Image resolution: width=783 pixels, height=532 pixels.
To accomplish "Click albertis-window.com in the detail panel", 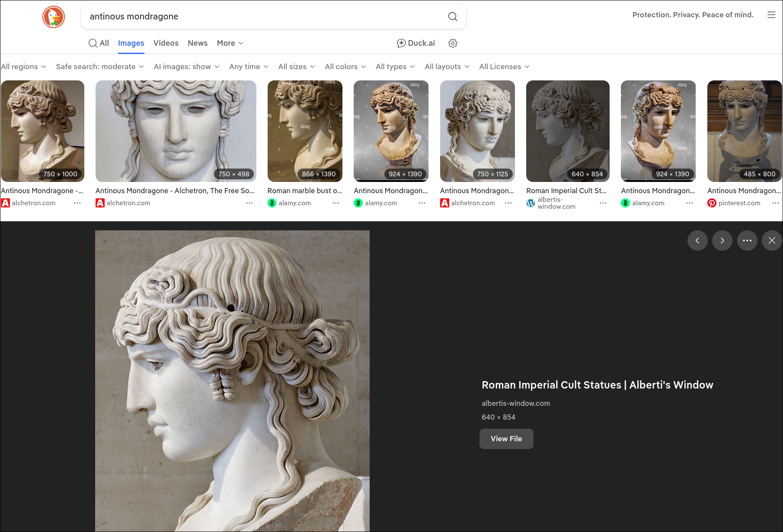I will pos(516,403).
